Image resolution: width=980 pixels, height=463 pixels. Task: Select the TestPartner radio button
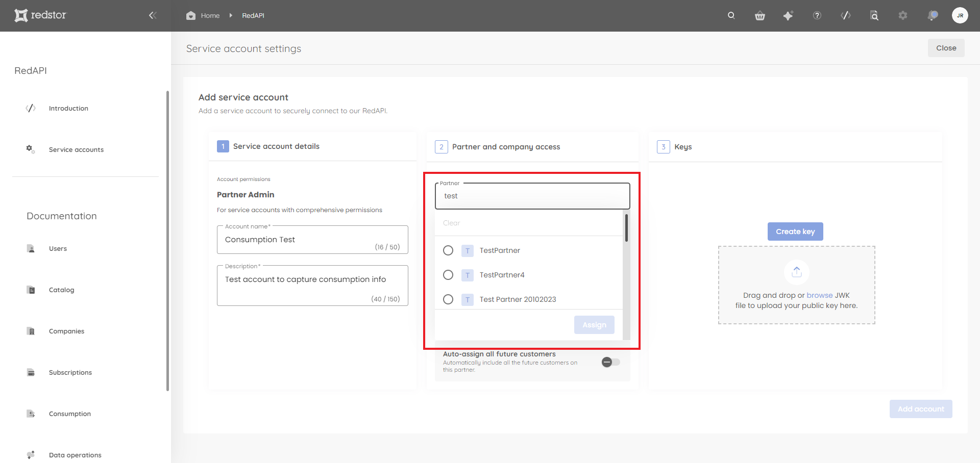point(448,250)
